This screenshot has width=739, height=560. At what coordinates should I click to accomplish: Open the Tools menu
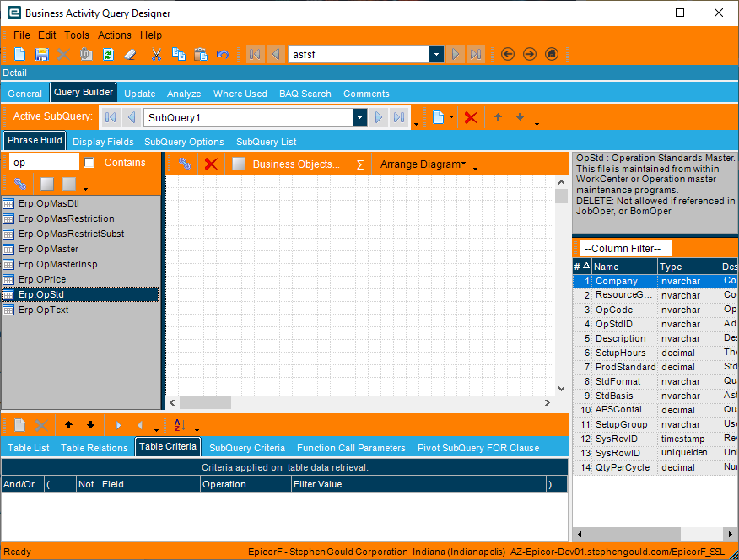click(x=77, y=35)
